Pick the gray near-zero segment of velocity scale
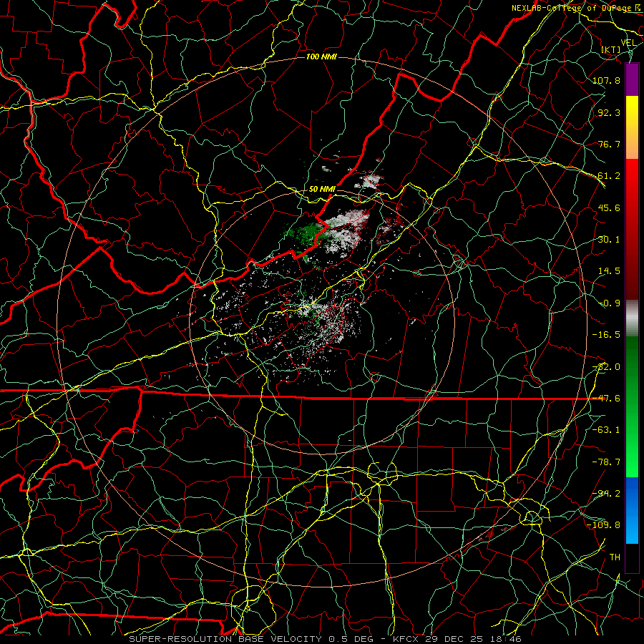644x644 pixels. tap(632, 318)
